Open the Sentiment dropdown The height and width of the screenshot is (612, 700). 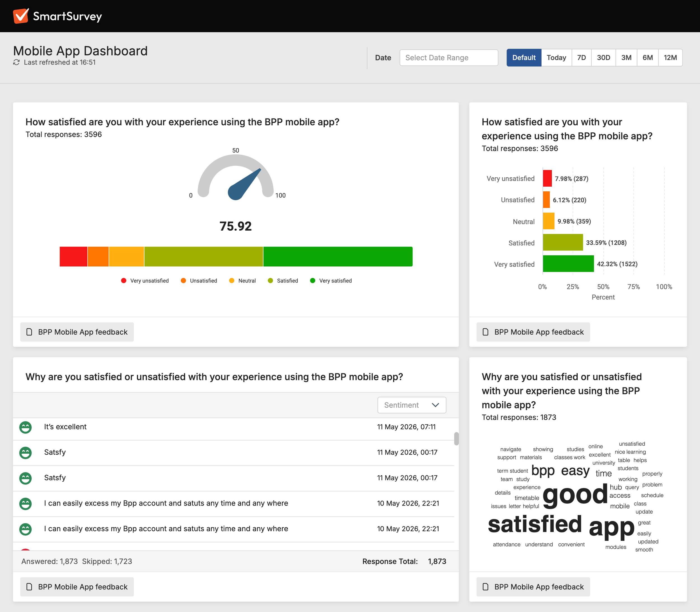click(412, 405)
